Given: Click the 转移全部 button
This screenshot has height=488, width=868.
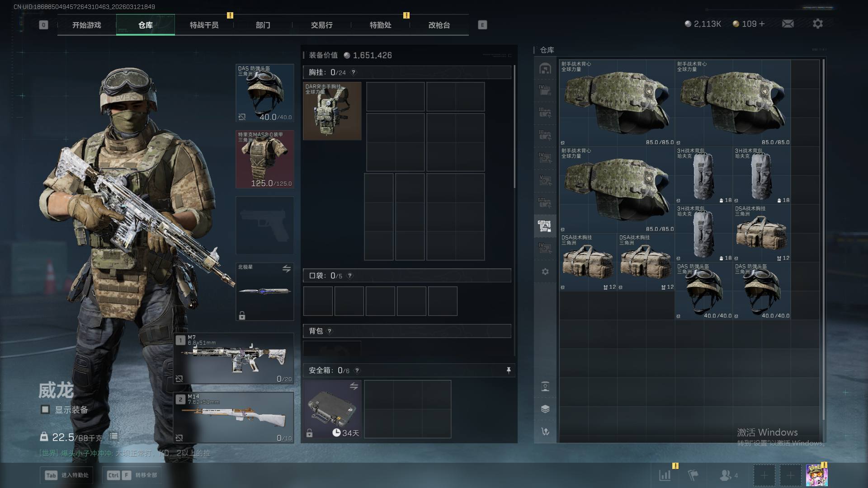Looking at the screenshot, I should point(132,475).
